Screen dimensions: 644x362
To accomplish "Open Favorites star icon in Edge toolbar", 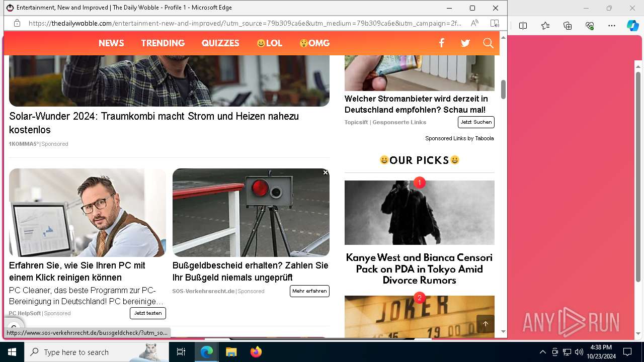I will [545, 26].
